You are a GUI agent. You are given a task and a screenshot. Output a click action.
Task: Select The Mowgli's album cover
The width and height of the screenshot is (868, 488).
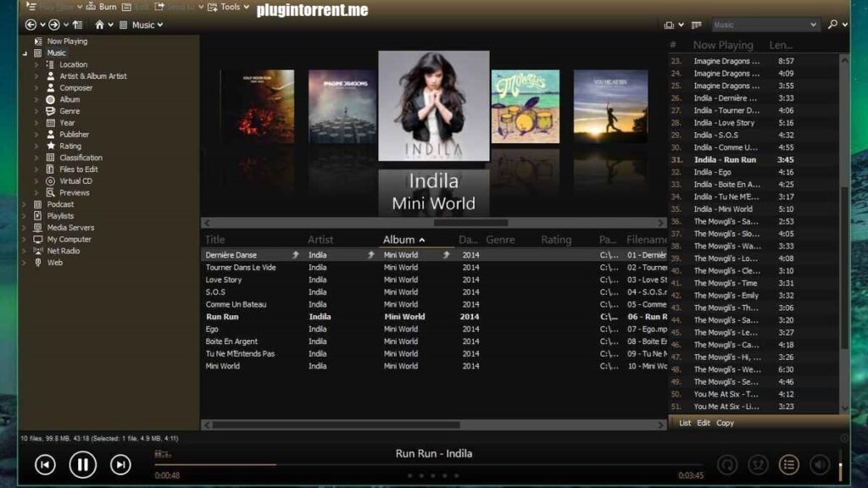click(526, 106)
